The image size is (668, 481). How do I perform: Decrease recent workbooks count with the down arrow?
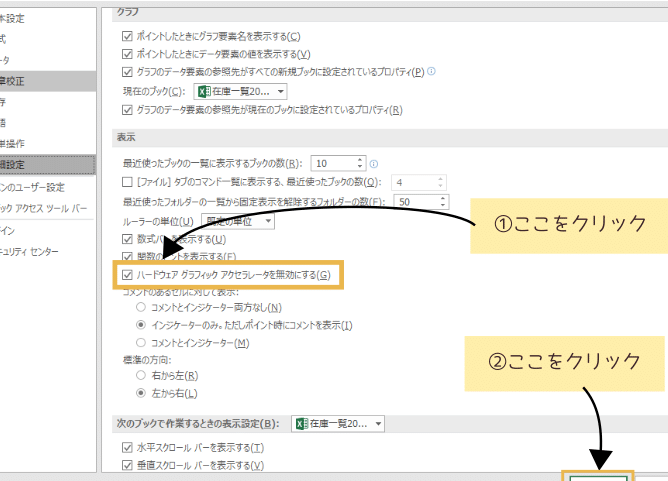coord(359,167)
